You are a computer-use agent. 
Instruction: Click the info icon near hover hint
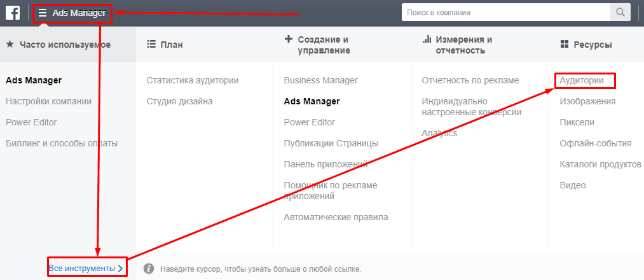coord(149,269)
